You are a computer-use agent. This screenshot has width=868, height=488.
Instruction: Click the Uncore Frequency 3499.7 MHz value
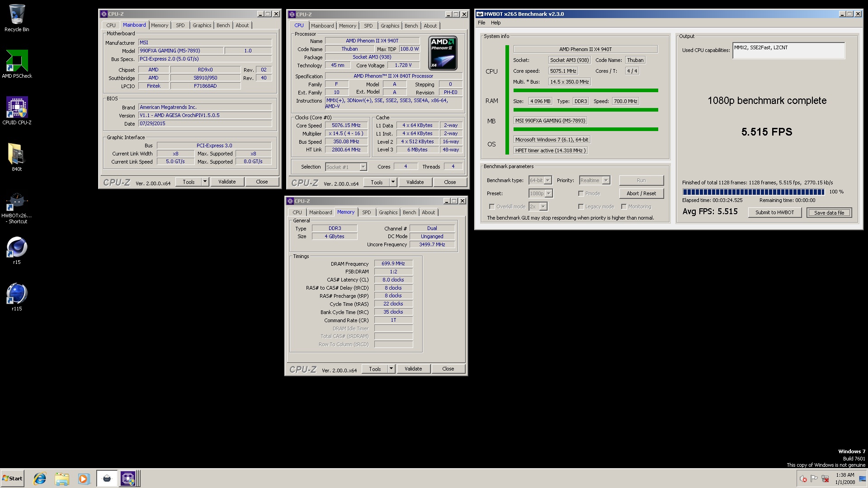pos(432,244)
